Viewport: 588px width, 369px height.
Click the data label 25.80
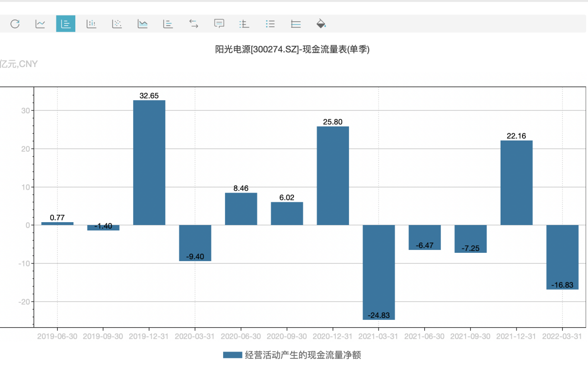tap(333, 122)
